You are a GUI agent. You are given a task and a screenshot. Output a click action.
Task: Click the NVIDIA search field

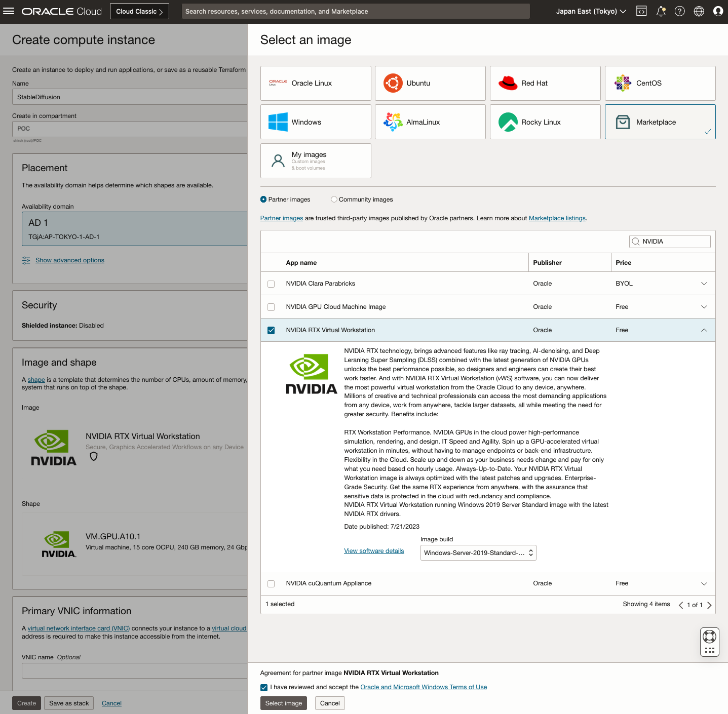[669, 242]
